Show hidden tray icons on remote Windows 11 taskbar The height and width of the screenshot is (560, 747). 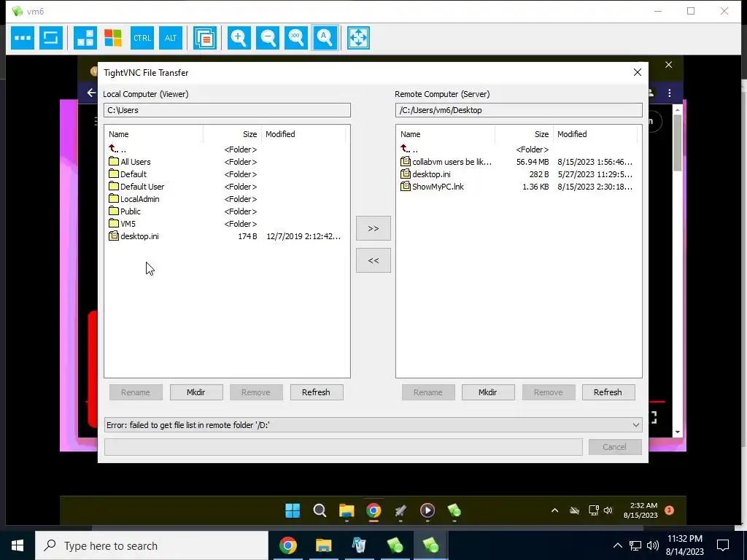(x=554, y=510)
